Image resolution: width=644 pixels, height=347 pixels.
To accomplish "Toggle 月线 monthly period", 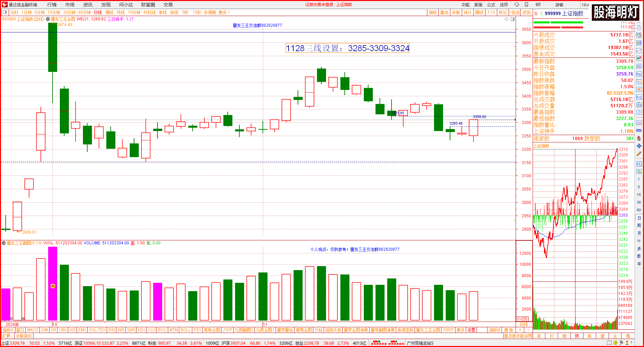I will (x=121, y=12).
